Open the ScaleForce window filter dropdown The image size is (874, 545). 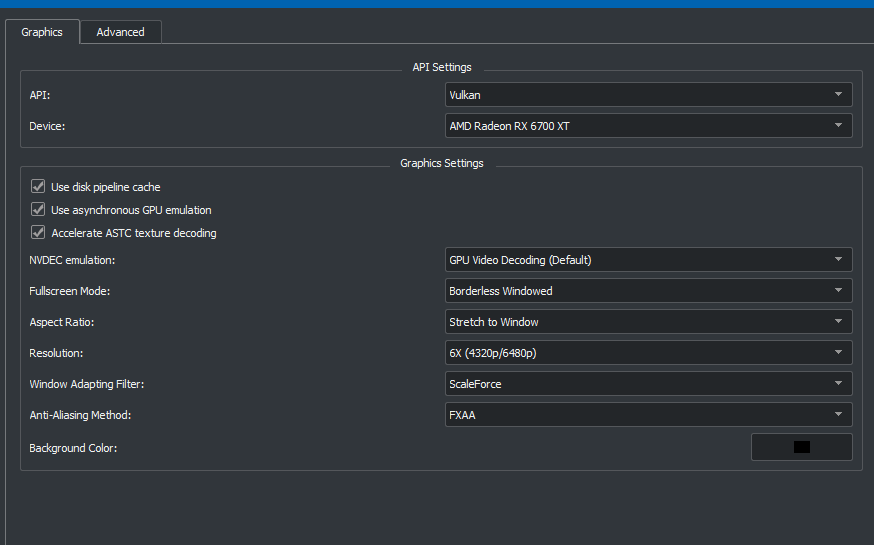click(648, 384)
